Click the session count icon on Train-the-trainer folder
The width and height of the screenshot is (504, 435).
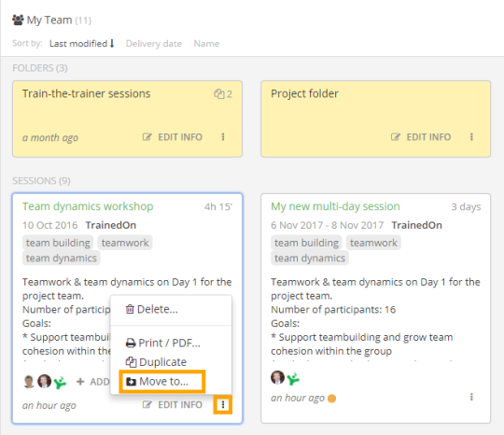[219, 94]
